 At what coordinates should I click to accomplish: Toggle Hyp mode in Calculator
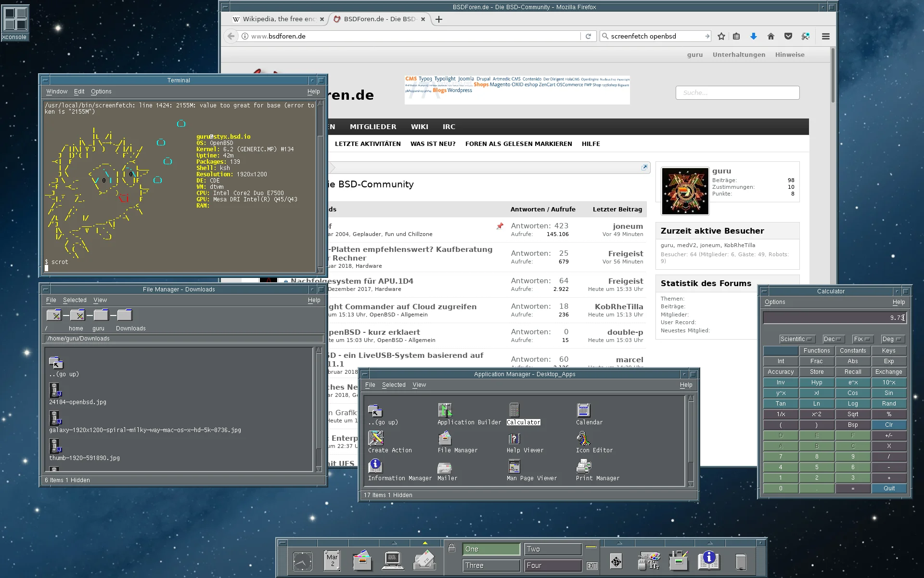[x=817, y=382]
